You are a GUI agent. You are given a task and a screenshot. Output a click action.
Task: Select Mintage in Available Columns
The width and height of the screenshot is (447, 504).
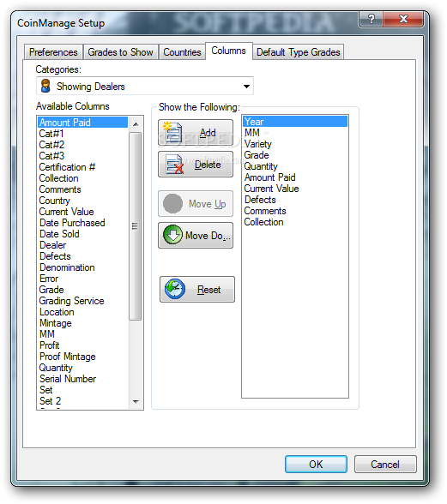[x=82, y=323]
